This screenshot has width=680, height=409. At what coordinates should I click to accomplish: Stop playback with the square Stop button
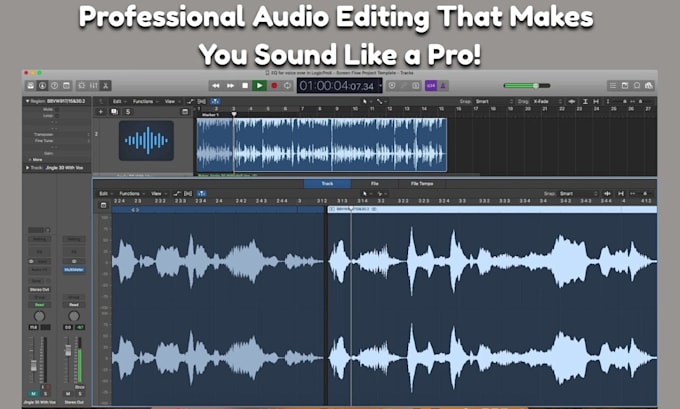coord(245,85)
